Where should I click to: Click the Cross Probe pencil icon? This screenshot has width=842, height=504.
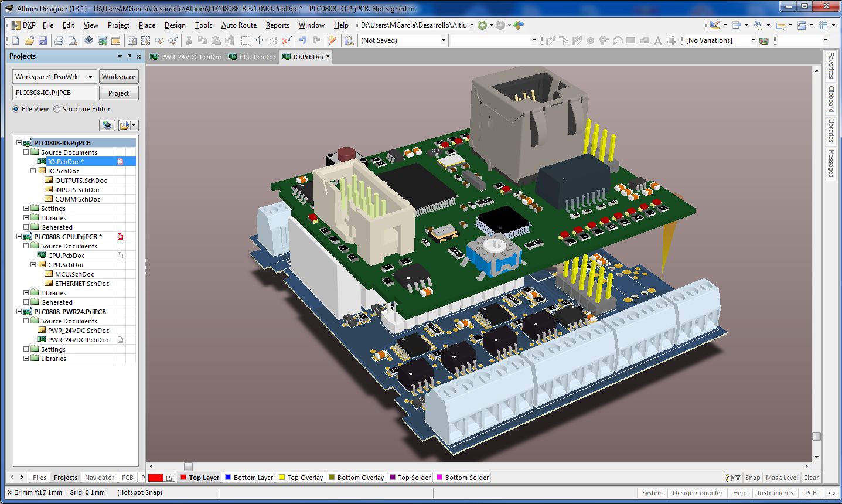(x=333, y=40)
